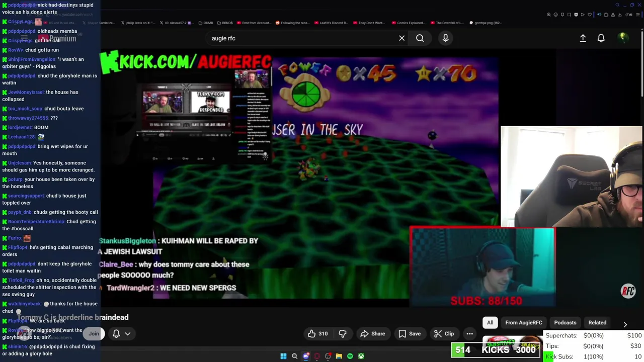
Task: Open the BBNO$ bookmarks folder
Action: click(x=224, y=23)
